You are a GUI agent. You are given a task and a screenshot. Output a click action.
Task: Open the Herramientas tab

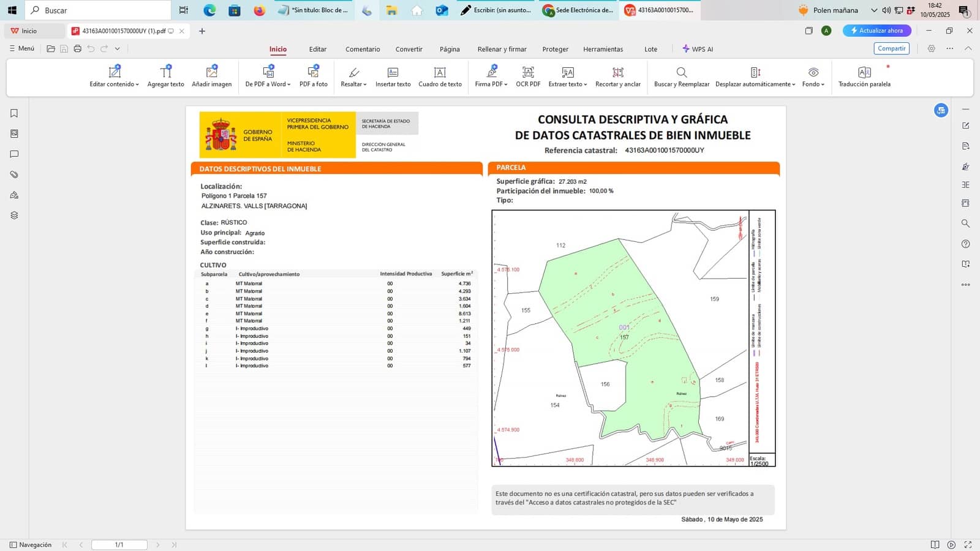(x=603, y=49)
